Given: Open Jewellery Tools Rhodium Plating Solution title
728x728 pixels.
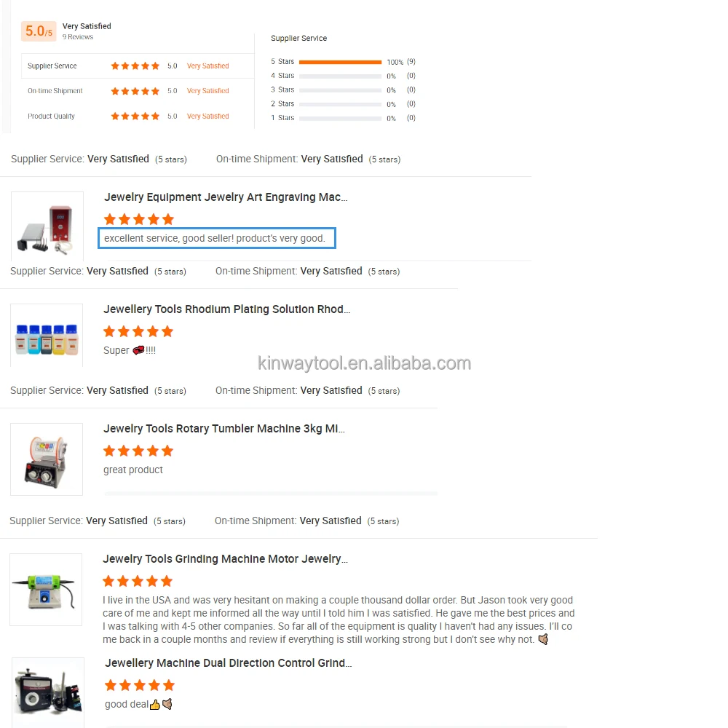Looking at the screenshot, I should [226, 309].
